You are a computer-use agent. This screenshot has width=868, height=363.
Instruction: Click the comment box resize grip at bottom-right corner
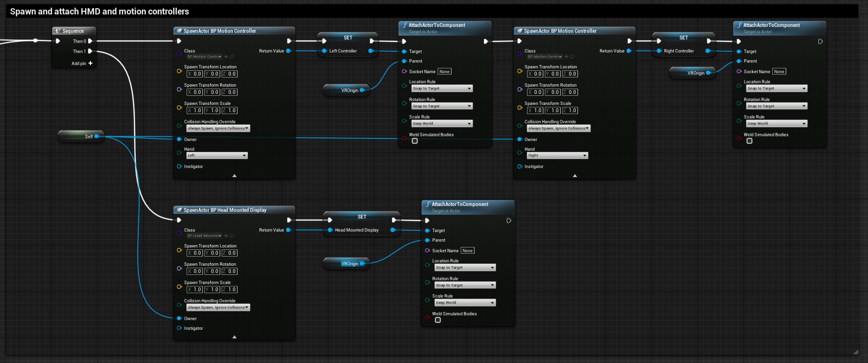tap(855, 352)
